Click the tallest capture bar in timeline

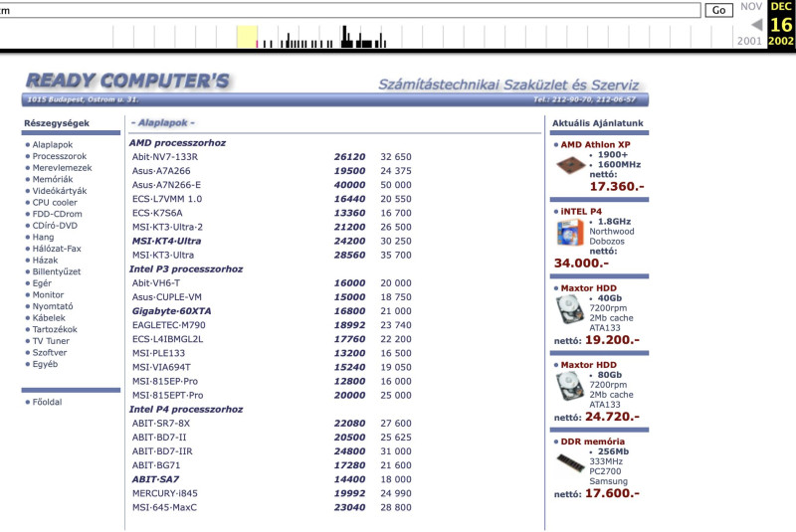point(344,37)
